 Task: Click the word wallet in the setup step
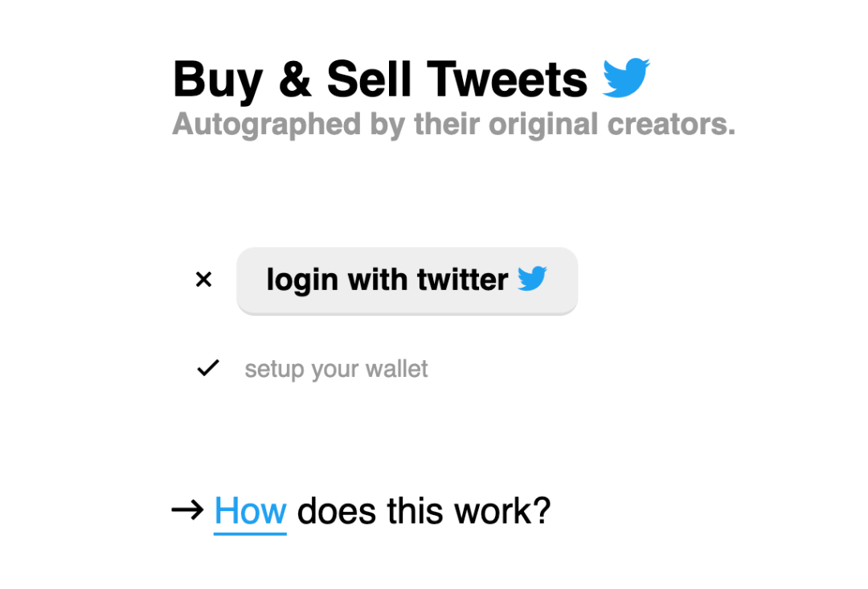(x=396, y=370)
